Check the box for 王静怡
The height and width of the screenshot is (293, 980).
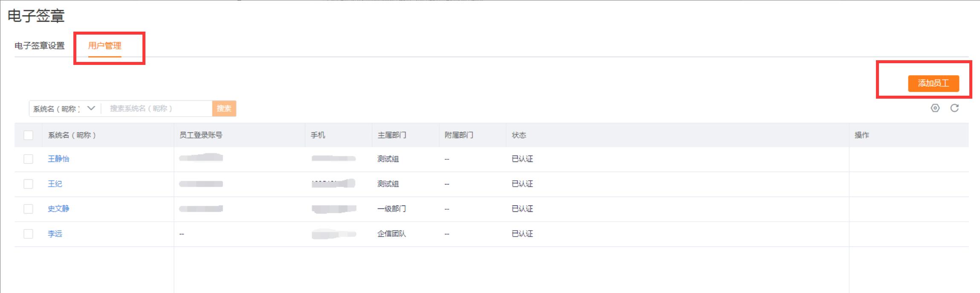(29, 159)
